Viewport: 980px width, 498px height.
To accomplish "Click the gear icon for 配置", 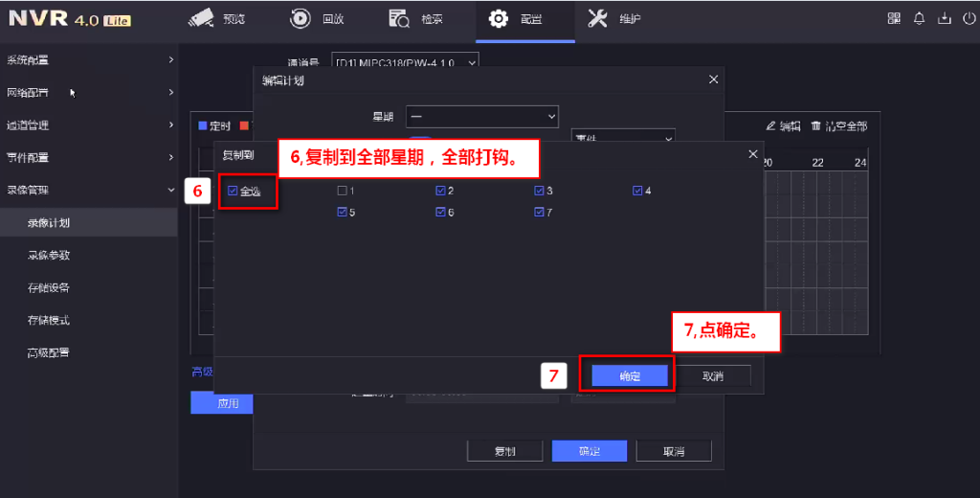I will [x=498, y=18].
